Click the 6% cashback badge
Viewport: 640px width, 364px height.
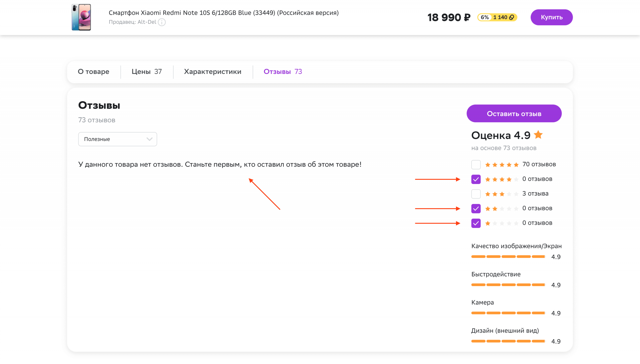485,17
